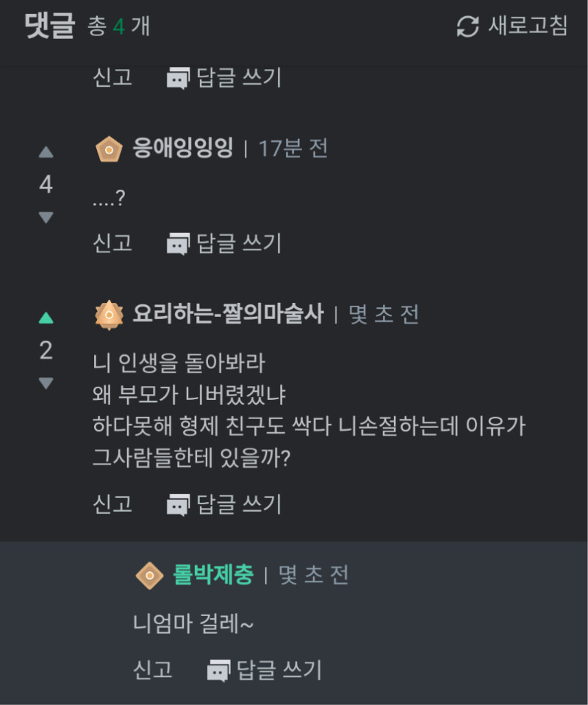This screenshot has height=705, width=588.
Task: Click reply bubble icon under 응애잉잉잉 comment
Action: [x=178, y=243]
